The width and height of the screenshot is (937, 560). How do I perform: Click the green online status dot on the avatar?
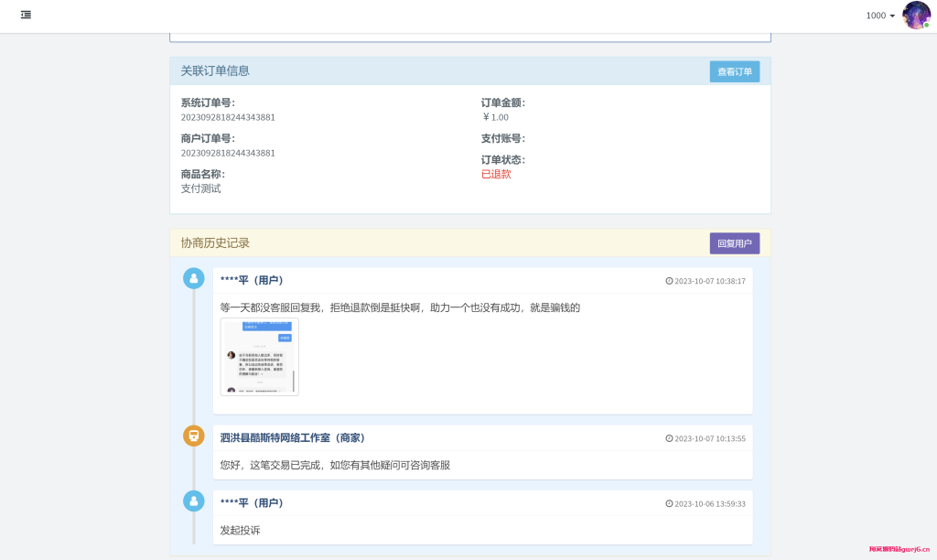tap(925, 25)
